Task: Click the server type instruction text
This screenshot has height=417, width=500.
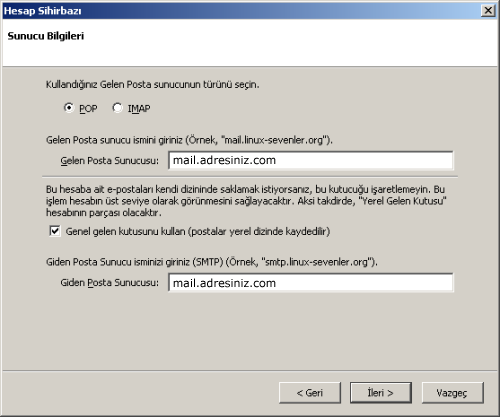Action: point(153,85)
